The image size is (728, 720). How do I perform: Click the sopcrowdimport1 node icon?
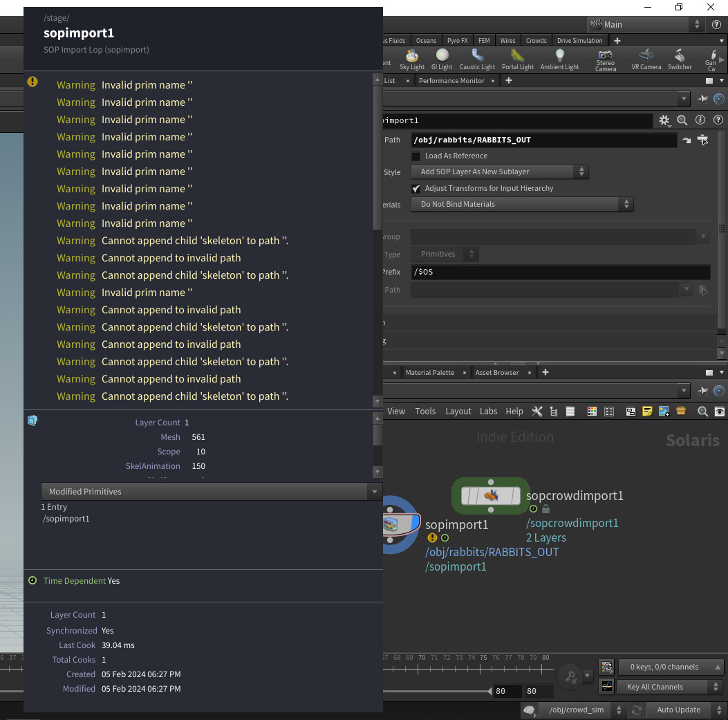point(491,496)
